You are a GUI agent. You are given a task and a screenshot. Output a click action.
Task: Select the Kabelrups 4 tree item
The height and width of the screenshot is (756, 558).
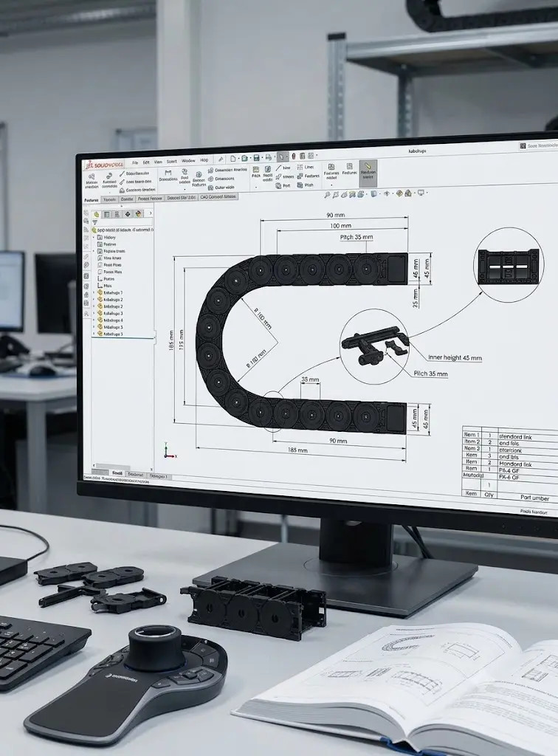click(x=111, y=320)
